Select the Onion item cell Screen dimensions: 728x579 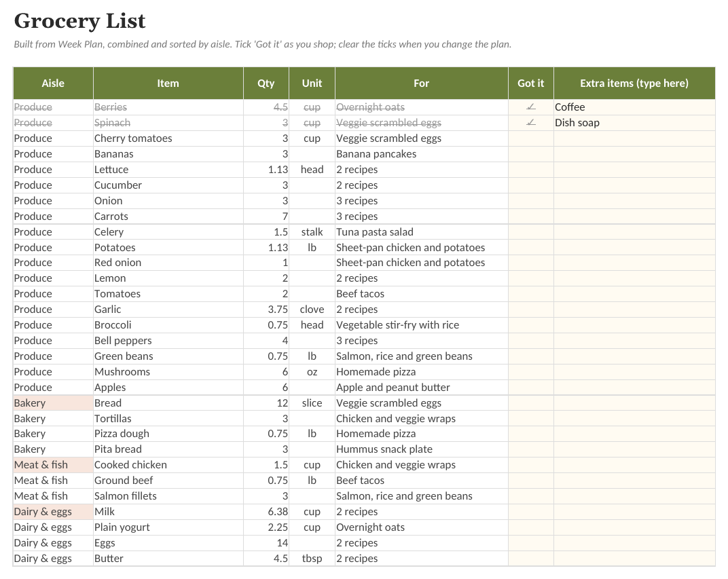[168, 201]
